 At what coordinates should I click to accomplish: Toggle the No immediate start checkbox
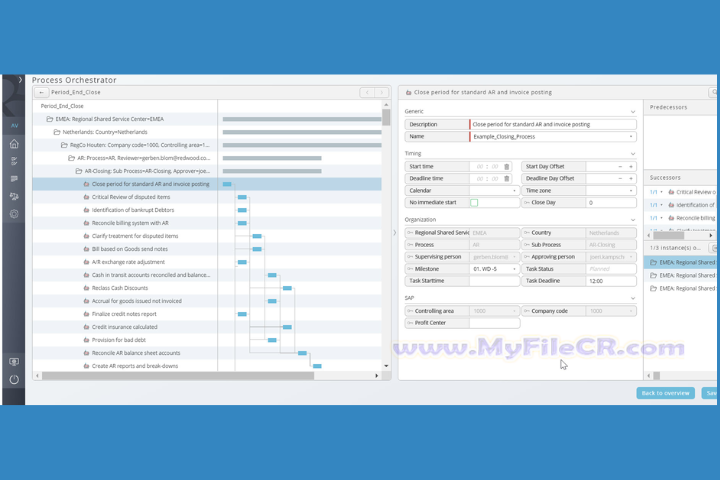[474, 203]
